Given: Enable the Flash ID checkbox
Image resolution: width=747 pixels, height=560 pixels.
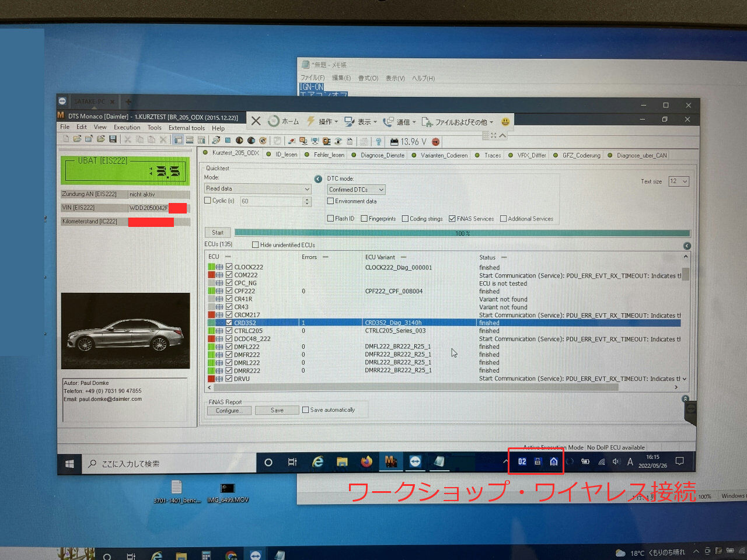Looking at the screenshot, I should tap(331, 219).
